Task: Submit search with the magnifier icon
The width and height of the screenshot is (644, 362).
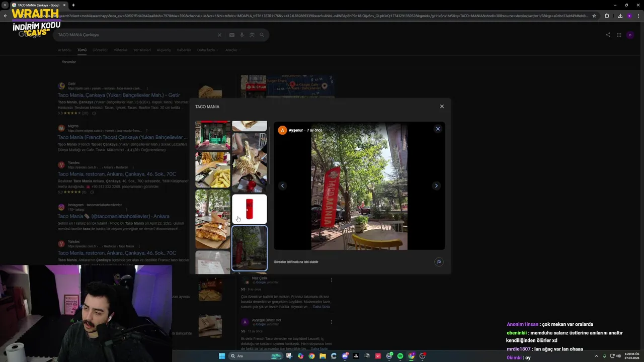Action: tap(262, 35)
